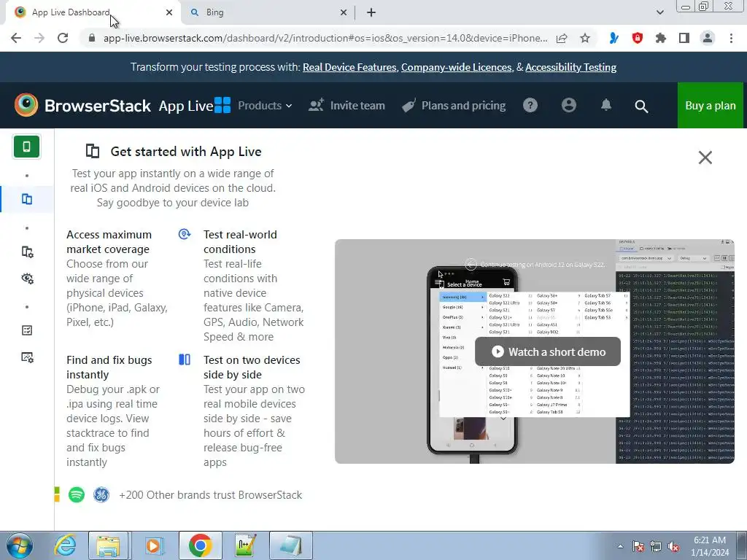Click the address bar URL
747x560 pixels.
pyautogui.click(x=325, y=38)
